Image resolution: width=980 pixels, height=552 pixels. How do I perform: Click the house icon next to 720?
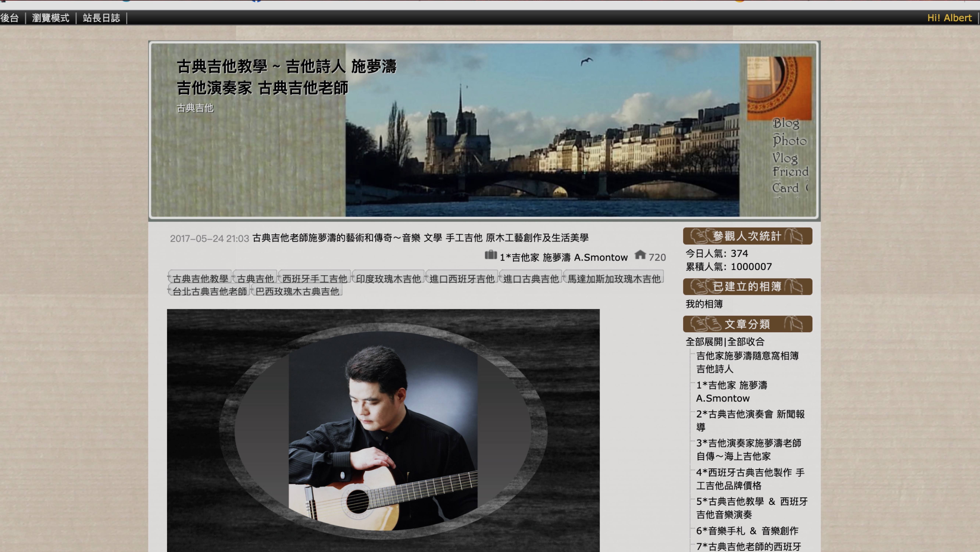point(640,255)
